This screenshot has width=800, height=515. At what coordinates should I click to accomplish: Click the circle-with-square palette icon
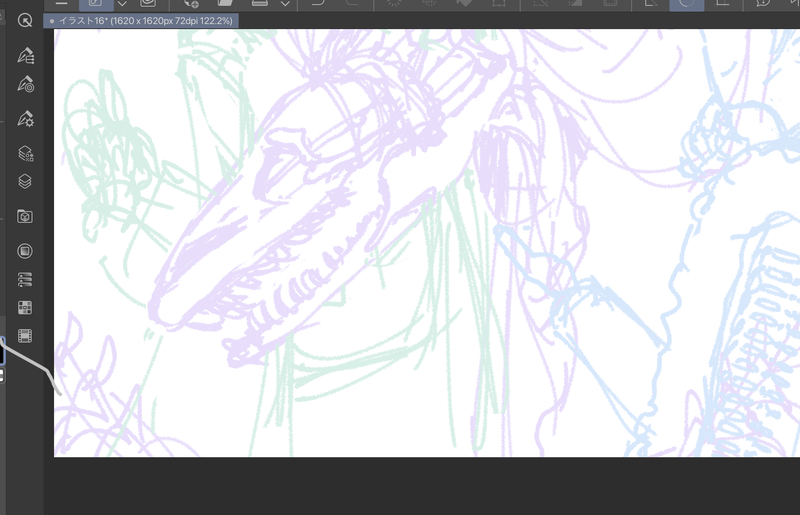24,251
